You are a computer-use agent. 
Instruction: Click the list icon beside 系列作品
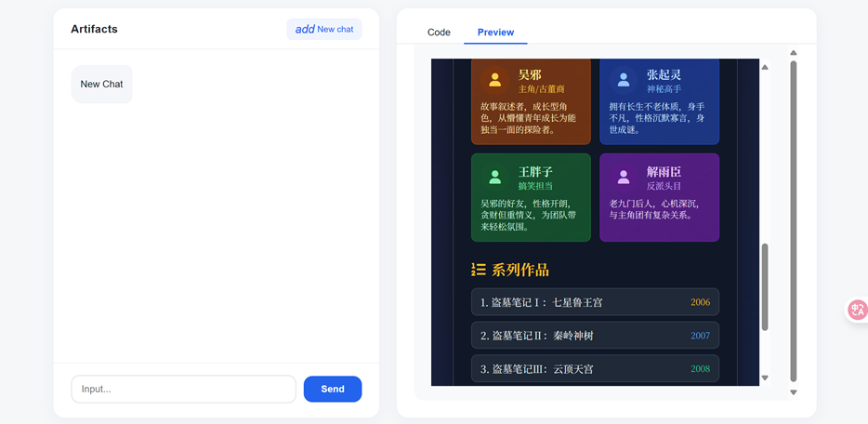479,270
